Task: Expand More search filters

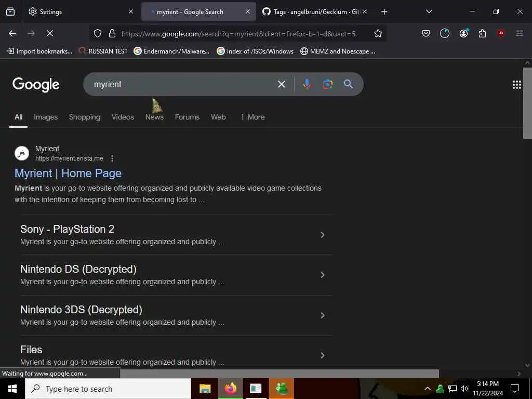Action: pos(253,117)
